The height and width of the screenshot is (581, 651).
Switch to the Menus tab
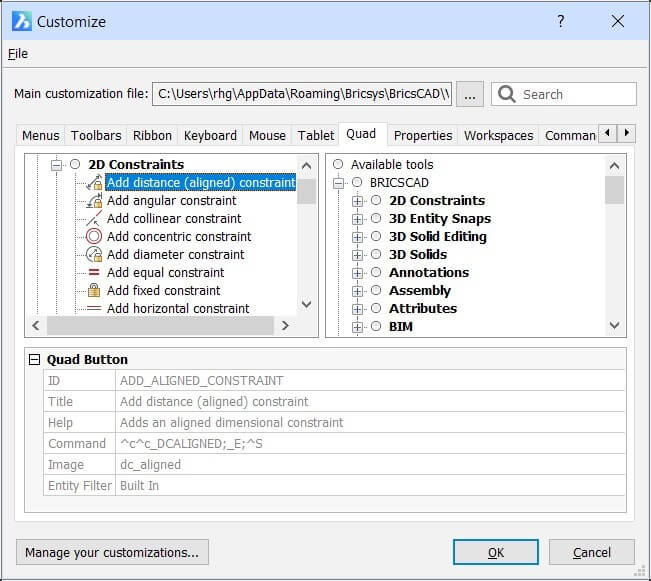41,135
